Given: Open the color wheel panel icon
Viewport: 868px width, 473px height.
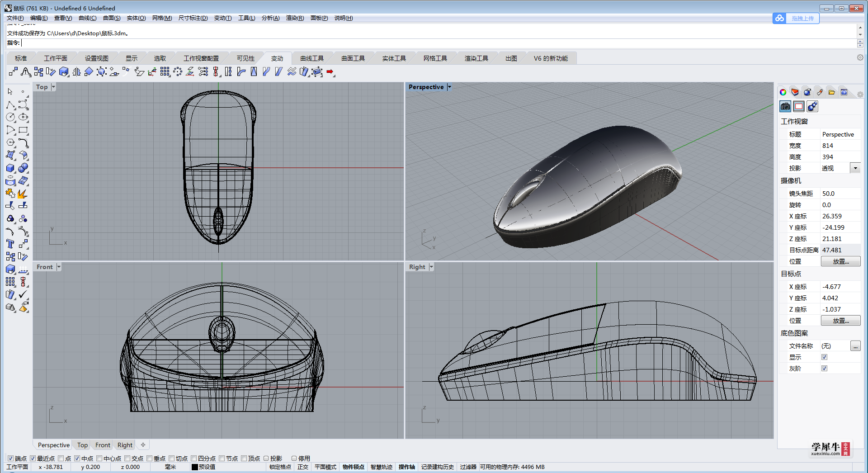Looking at the screenshot, I should click(783, 92).
